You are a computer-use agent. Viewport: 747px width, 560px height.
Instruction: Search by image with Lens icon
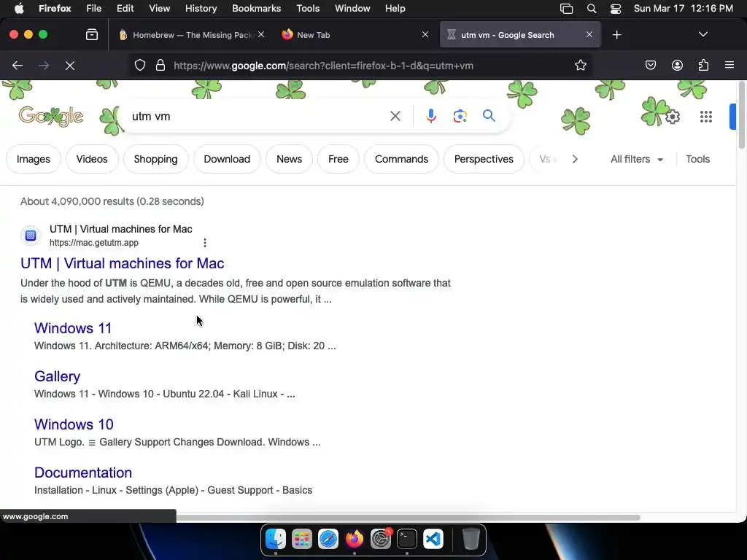(x=460, y=116)
